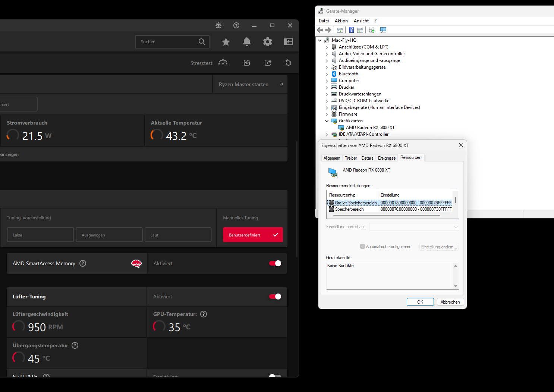Select AMD Radeon RX 6800 XT in device tree
Viewport: 554px width, 392px height.
(x=370, y=128)
